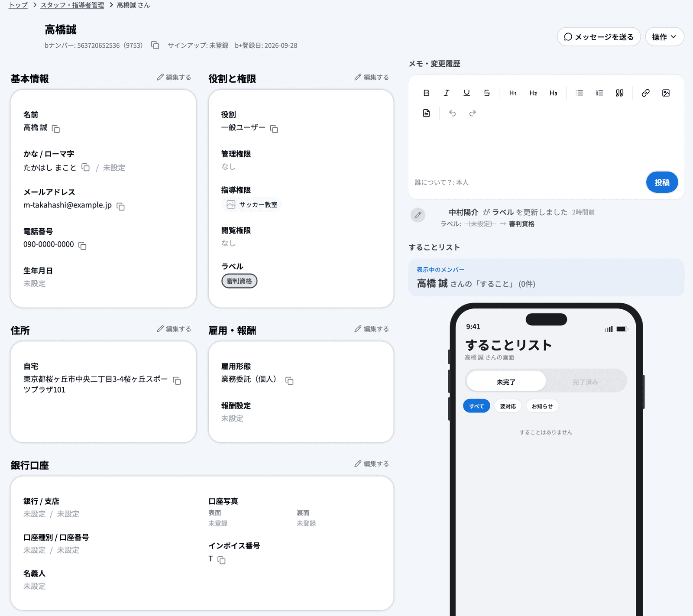Copy the invoice number
The image size is (693, 616).
[221, 560]
